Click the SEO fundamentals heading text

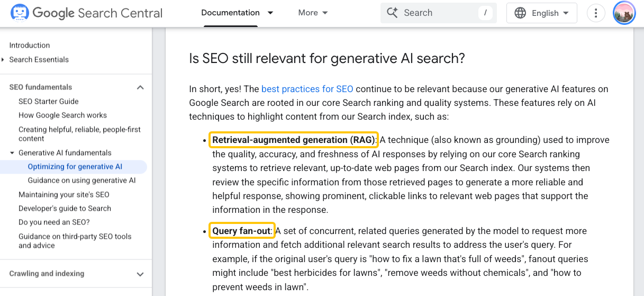pyautogui.click(x=41, y=87)
